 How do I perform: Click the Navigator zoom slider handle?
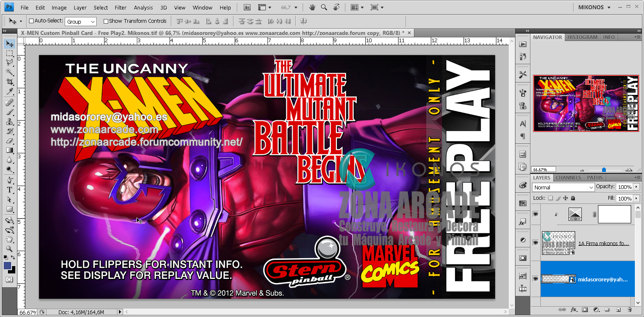pos(604,170)
